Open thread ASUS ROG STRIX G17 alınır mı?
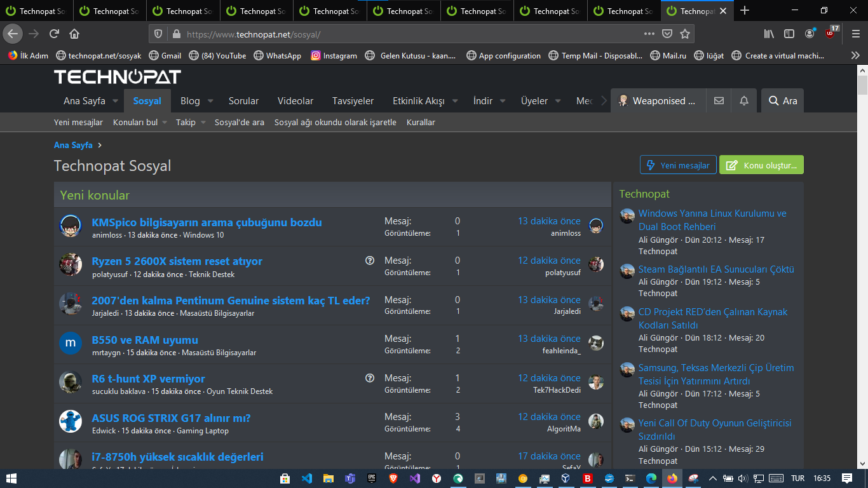Image resolution: width=868 pixels, height=488 pixels. (x=171, y=418)
